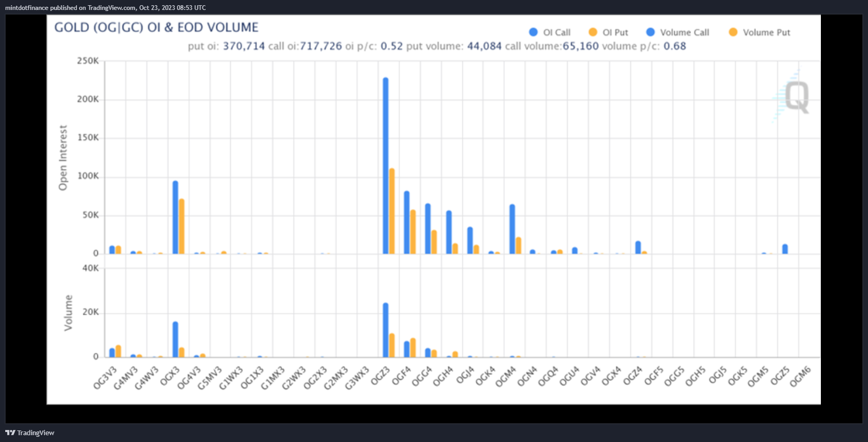The width and height of the screenshot is (868, 442).
Task: Click the Open Interest axis title
Action: [x=63, y=158]
